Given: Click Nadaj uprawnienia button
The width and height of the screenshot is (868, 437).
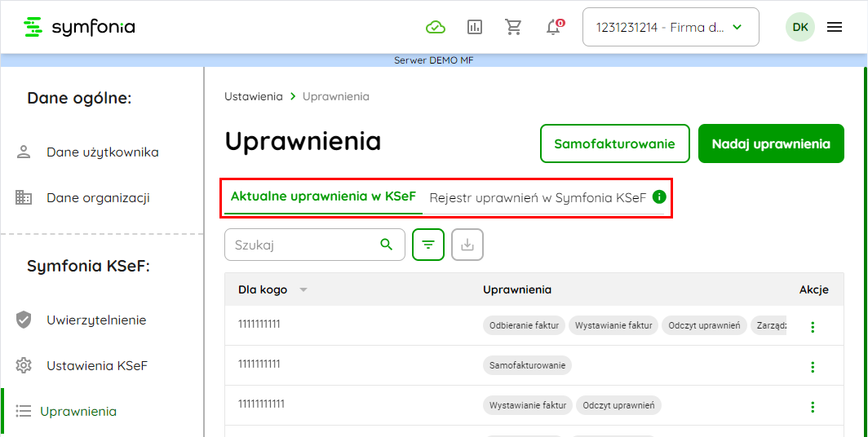Looking at the screenshot, I should click(771, 143).
